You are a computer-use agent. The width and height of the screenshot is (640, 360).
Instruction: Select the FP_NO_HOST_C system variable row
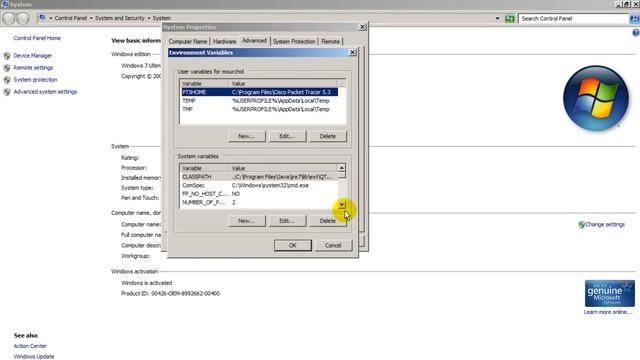click(x=259, y=194)
